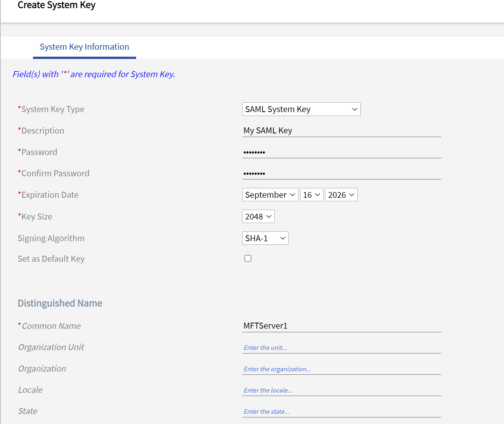
Task: Enable the Set as Default Key checkbox
Action: [x=248, y=258]
